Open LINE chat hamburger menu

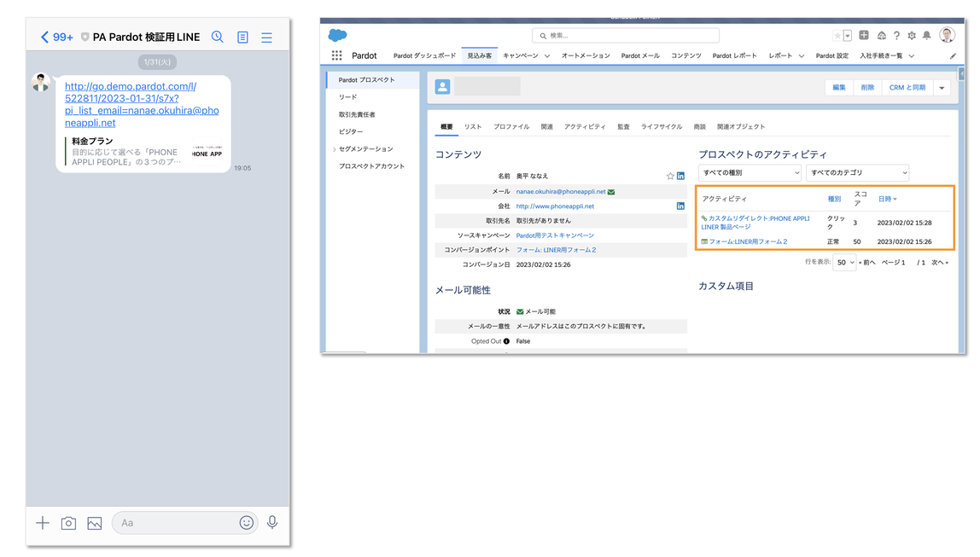(x=267, y=38)
